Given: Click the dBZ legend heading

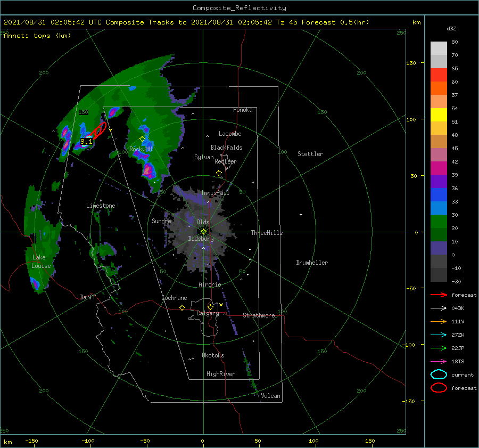Looking at the screenshot, I should [451, 28].
